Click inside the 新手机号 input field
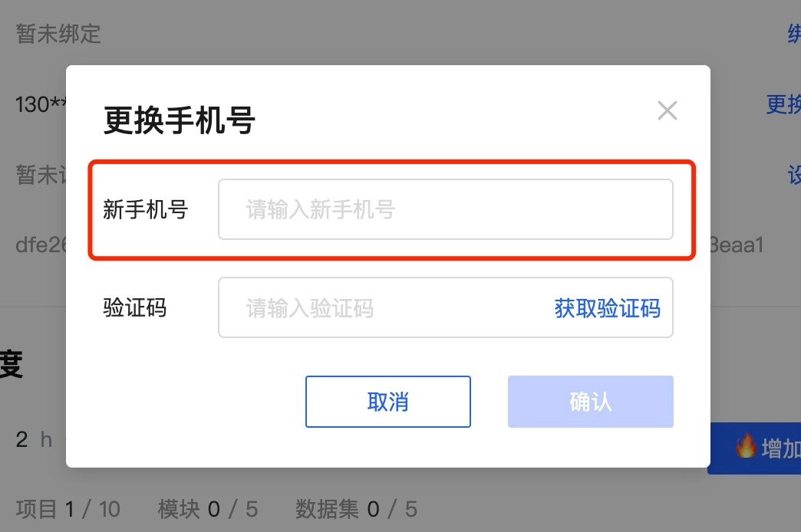 coord(445,209)
